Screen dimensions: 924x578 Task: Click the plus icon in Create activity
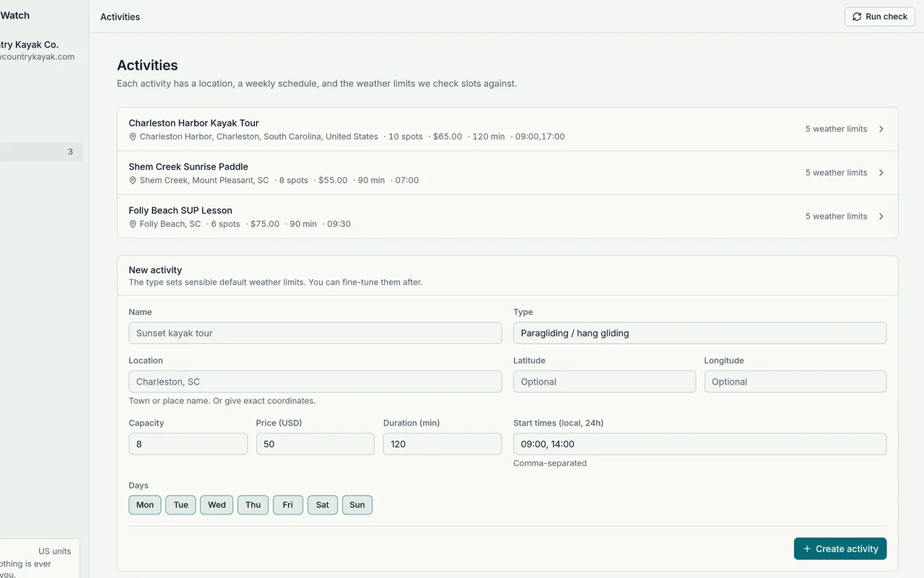point(807,549)
